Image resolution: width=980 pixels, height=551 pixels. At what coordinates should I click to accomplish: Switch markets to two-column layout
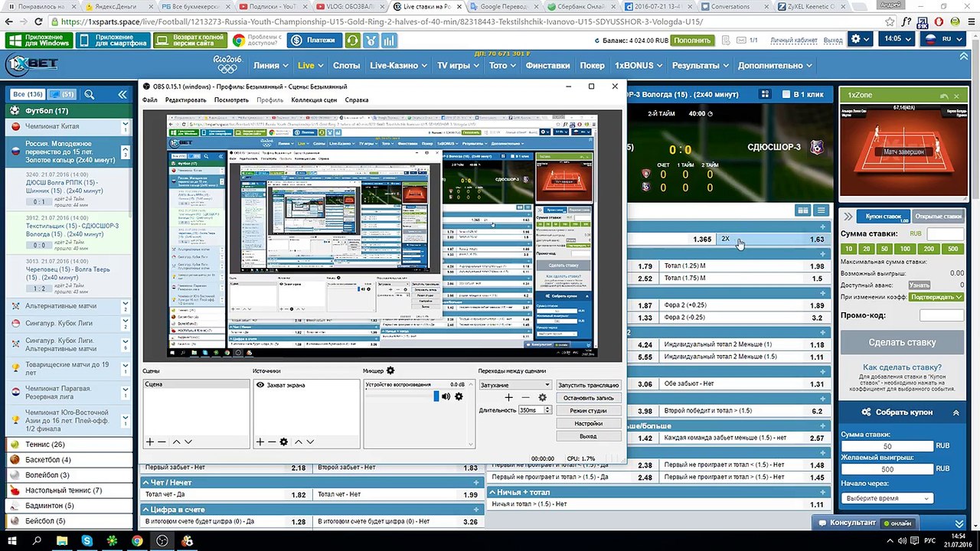point(803,210)
